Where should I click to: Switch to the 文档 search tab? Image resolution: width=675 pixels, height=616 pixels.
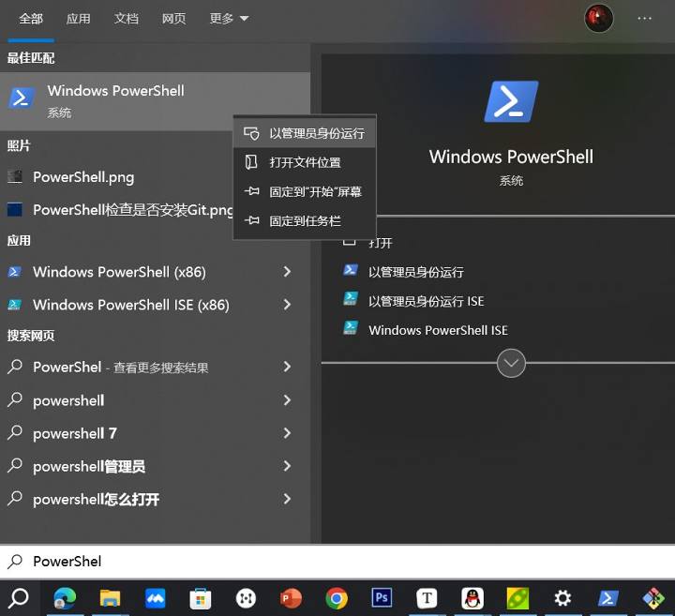point(127,19)
